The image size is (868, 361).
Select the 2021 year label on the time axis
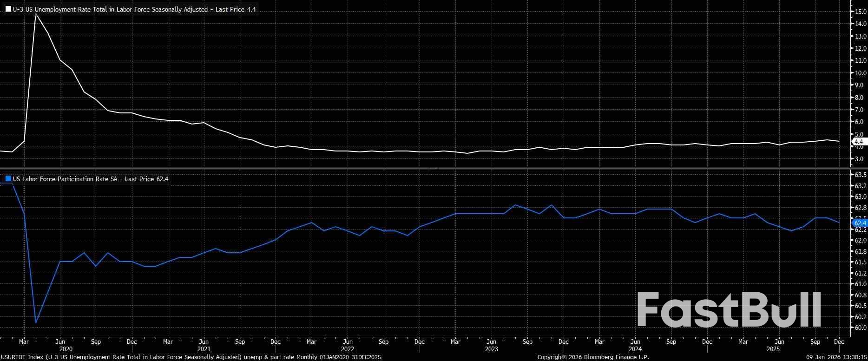coord(204,349)
